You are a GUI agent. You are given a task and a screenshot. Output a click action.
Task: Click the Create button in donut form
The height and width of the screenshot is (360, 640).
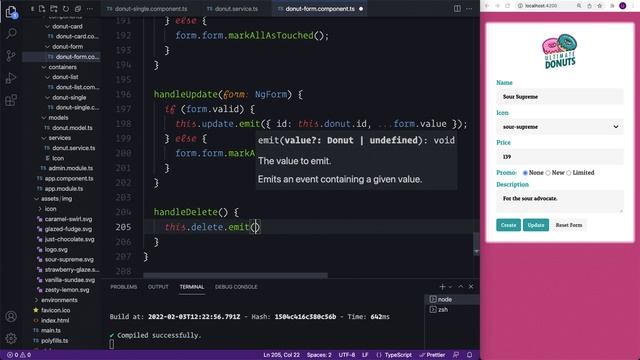pyautogui.click(x=508, y=225)
